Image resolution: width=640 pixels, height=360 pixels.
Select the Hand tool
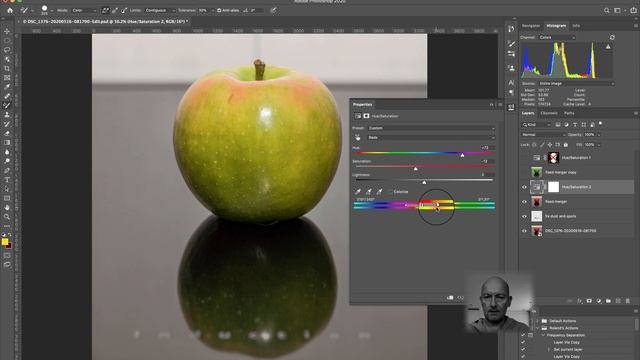(7, 208)
